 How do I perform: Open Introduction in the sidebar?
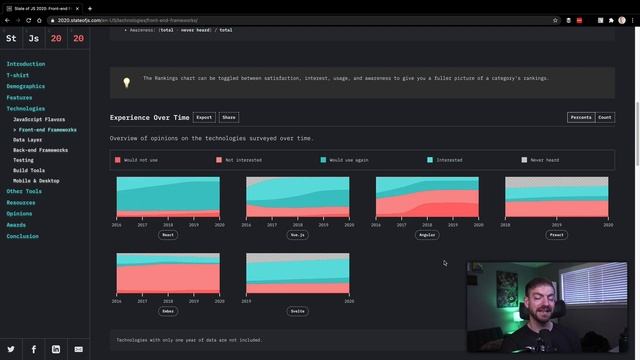[x=26, y=64]
